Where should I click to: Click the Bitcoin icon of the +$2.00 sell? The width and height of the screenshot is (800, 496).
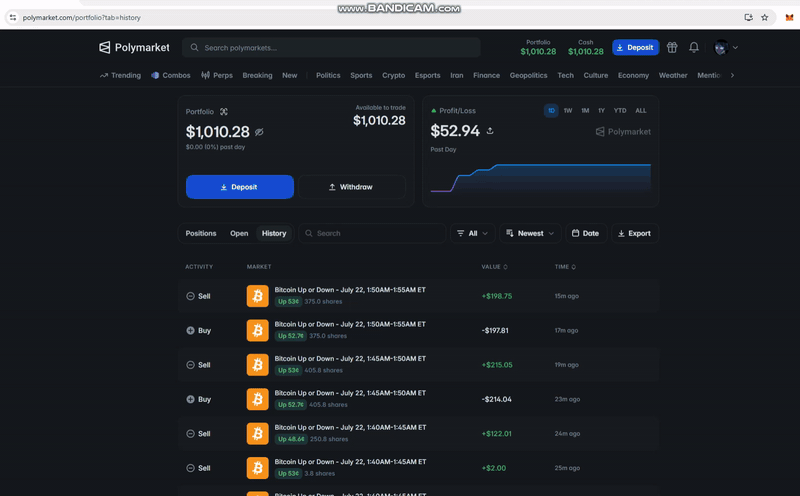(258, 468)
